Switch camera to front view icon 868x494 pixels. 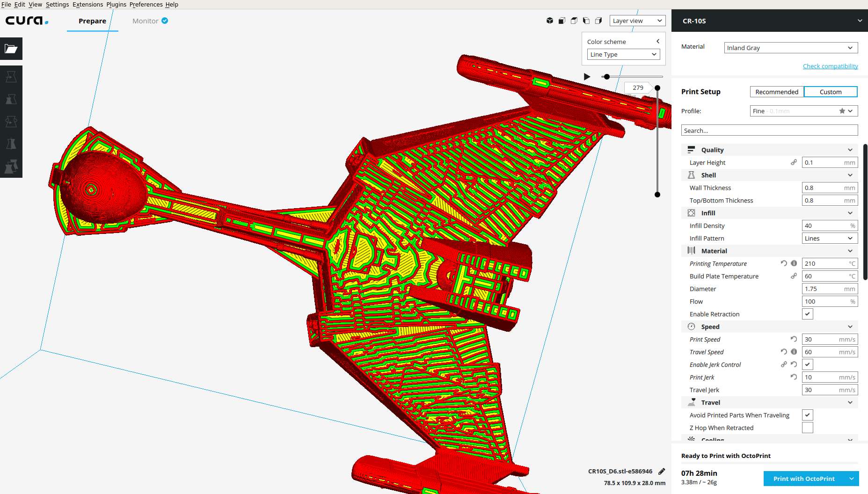562,21
